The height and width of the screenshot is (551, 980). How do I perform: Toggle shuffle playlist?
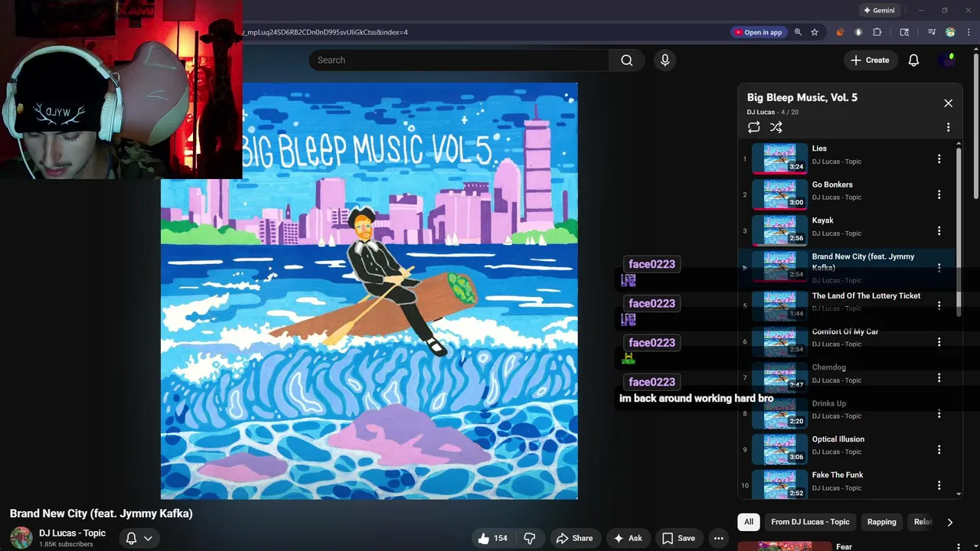point(776,127)
